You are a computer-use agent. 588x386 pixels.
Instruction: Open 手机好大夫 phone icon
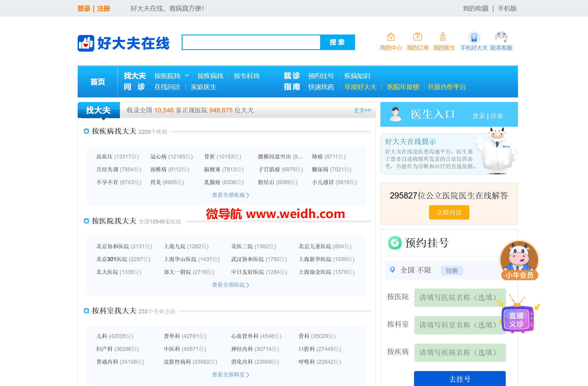[474, 38]
